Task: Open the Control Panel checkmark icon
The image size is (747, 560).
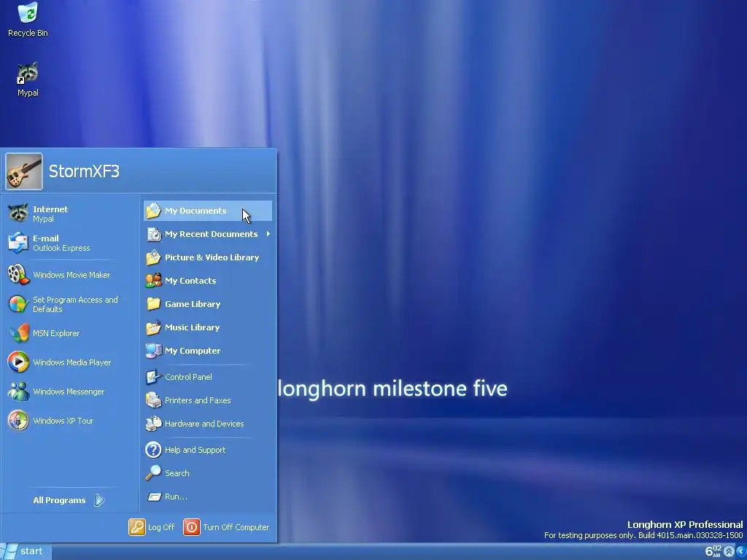Action: [x=153, y=377]
